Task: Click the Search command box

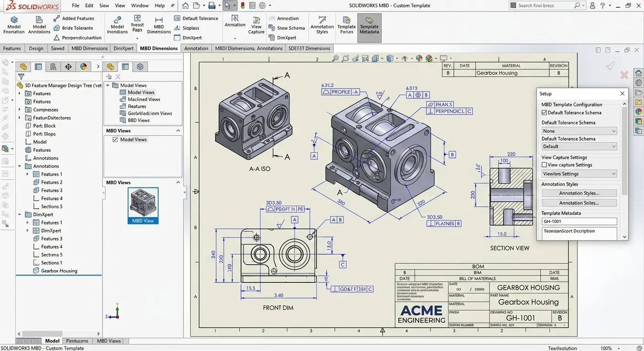Action: click(x=547, y=5)
